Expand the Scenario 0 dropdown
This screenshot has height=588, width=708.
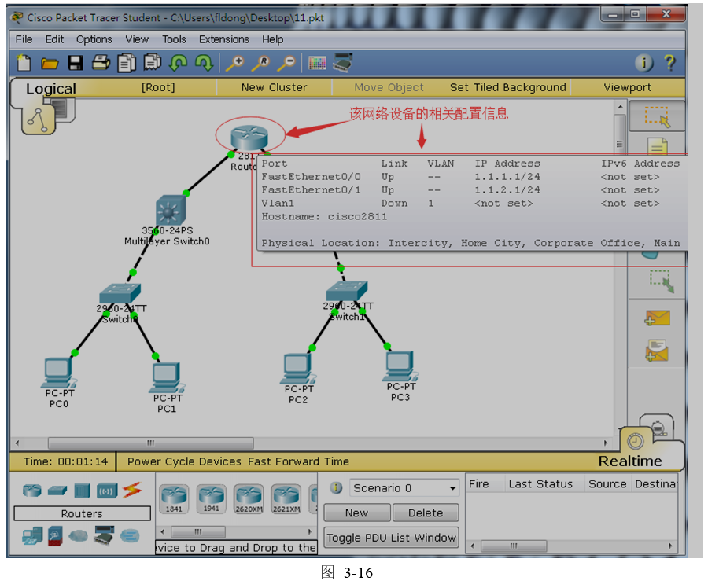[452, 488]
